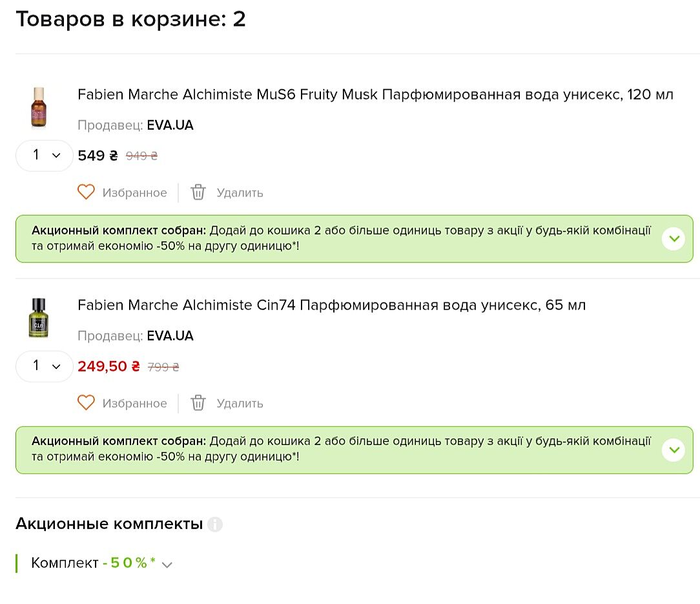The width and height of the screenshot is (700, 604).
Task: Visit EVA.UA seller link for MuS6 item
Action: pos(170,125)
